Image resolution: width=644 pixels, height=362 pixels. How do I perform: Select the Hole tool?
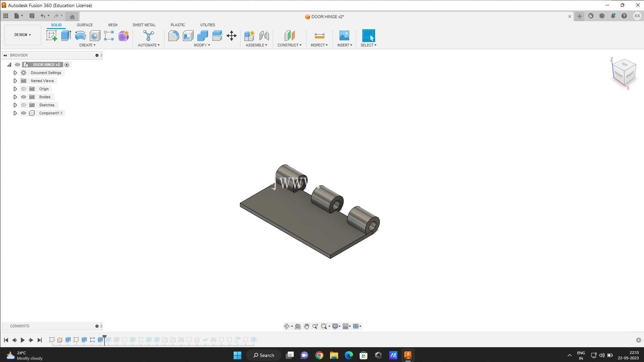[x=95, y=36]
